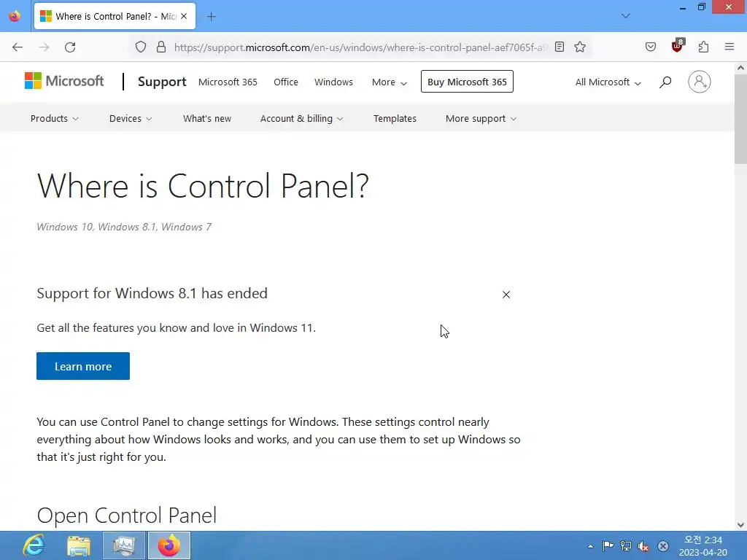This screenshot has height=560, width=747.
Task: Open Office navigation item
Action: point(286,82)
